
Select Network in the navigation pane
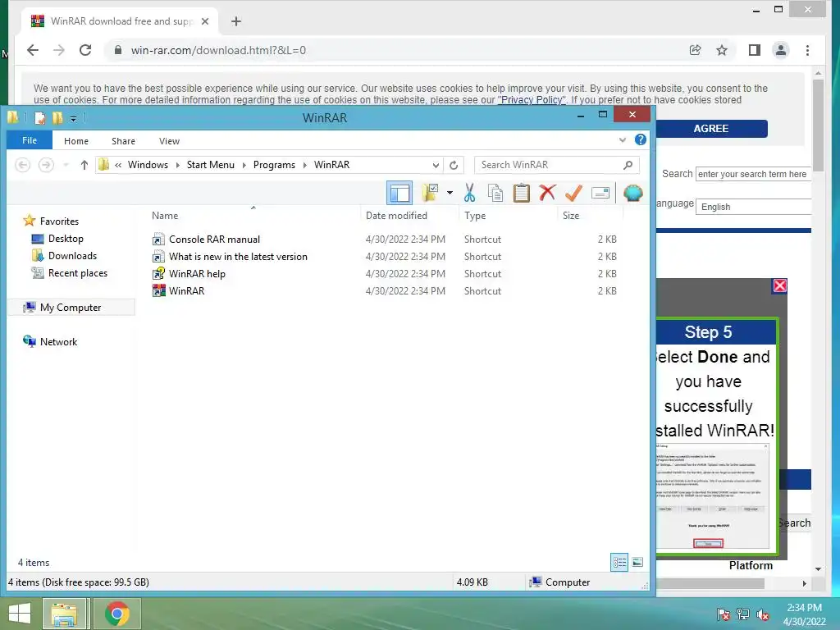point(58,342)
